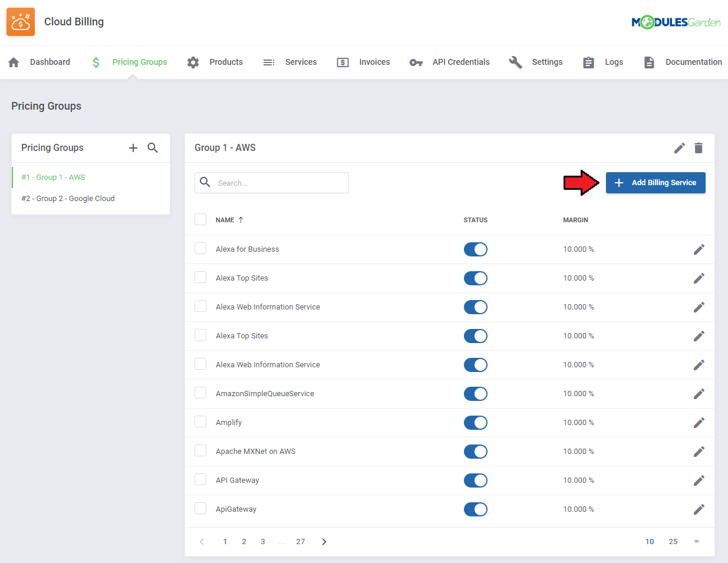This screenshot has width=728, height=563.
Task: Delete Group 1 - AWS with trash icon
Action: (699, 148)
